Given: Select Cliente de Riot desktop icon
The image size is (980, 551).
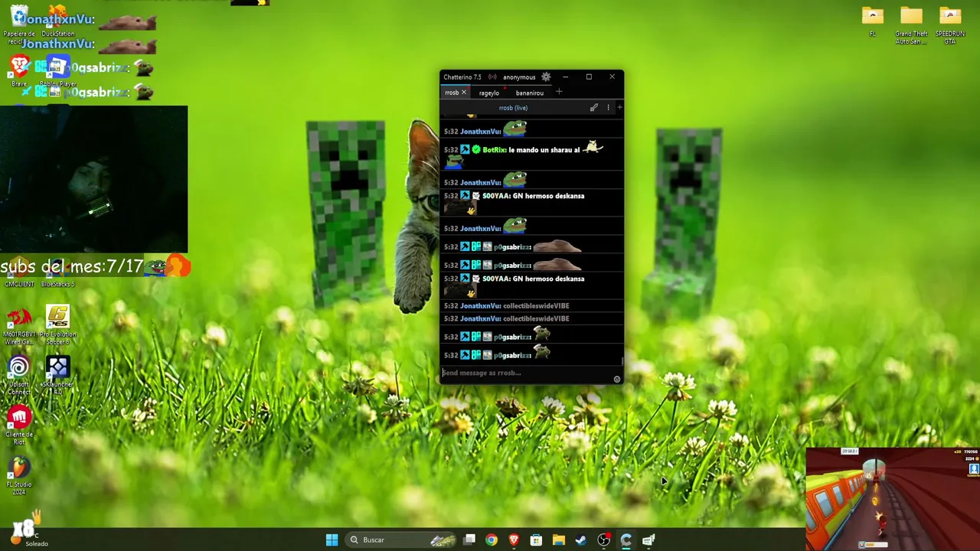Looking at the screenshot, I should coord(19,425).
